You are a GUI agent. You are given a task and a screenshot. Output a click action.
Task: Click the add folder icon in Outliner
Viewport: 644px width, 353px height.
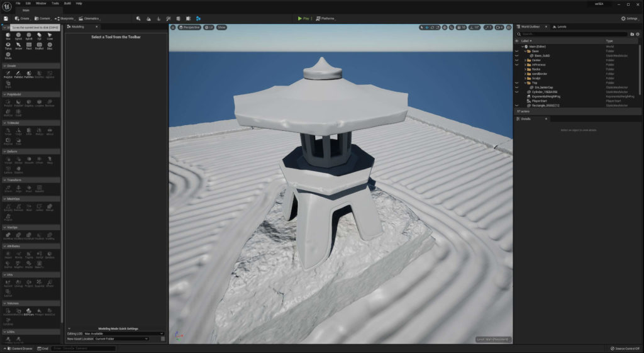coord(632,34)
